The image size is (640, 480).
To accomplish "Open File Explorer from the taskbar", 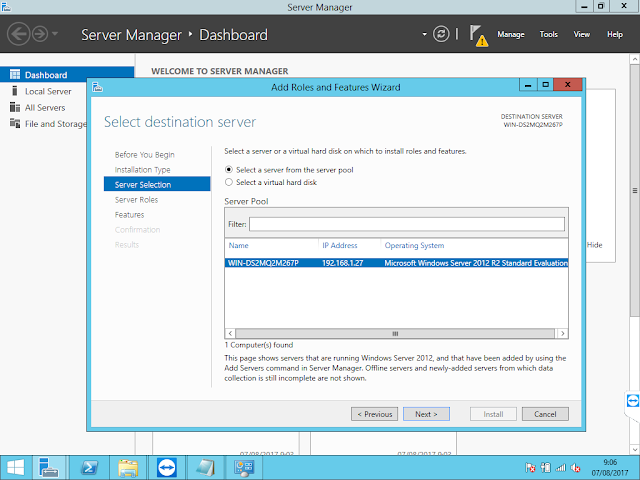I will click(x=128, y=468).
